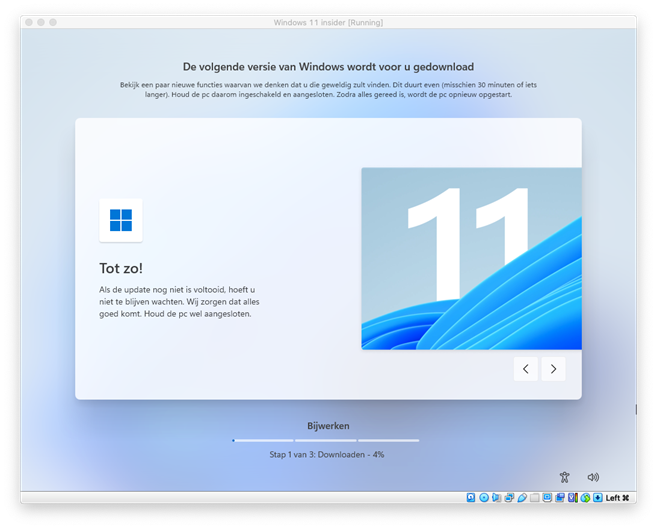The height and width of the screenshot is (529, 657).
Task: Click the VirtualBox hard disk activity indicator
Action: pos(471,498)
